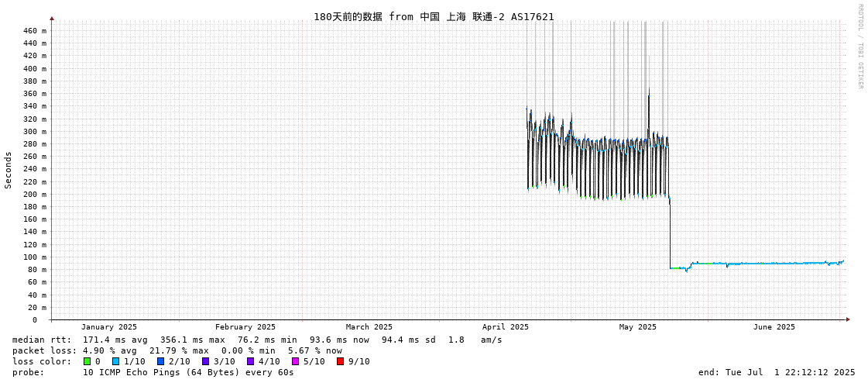Click the light blue 1/10 loss swatch
Screen dimensions: 868x383
click(x=115, y=361)
